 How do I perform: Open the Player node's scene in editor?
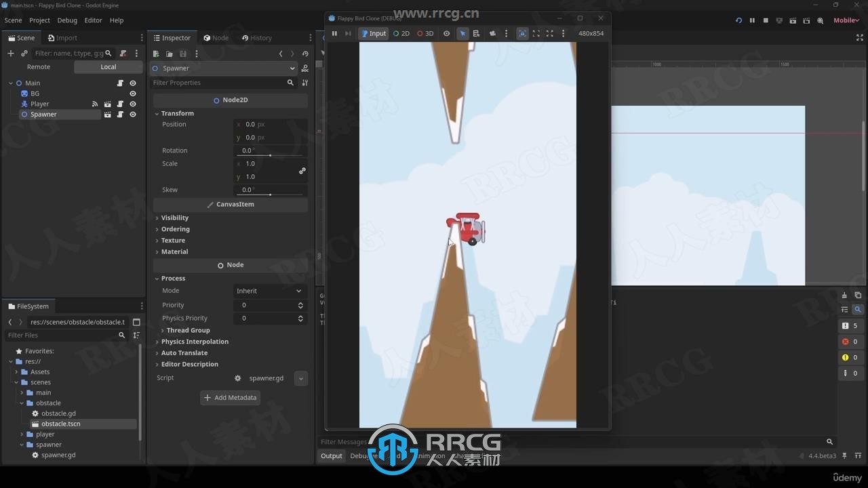click(x=107, y=104)
